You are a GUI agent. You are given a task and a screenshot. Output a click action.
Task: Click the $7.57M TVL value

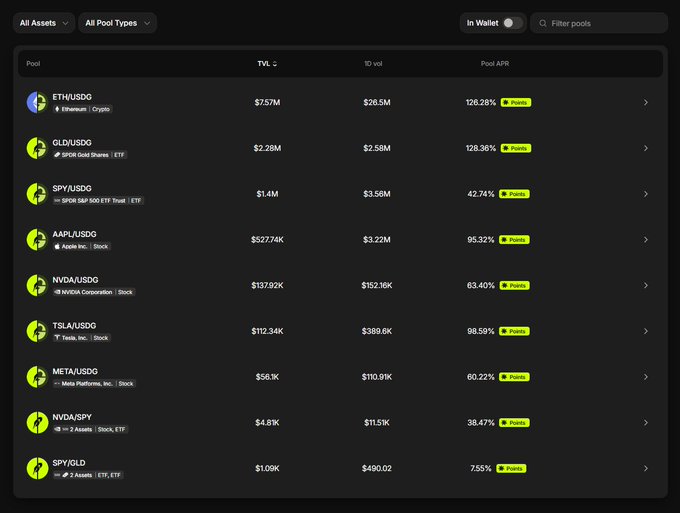267,102
